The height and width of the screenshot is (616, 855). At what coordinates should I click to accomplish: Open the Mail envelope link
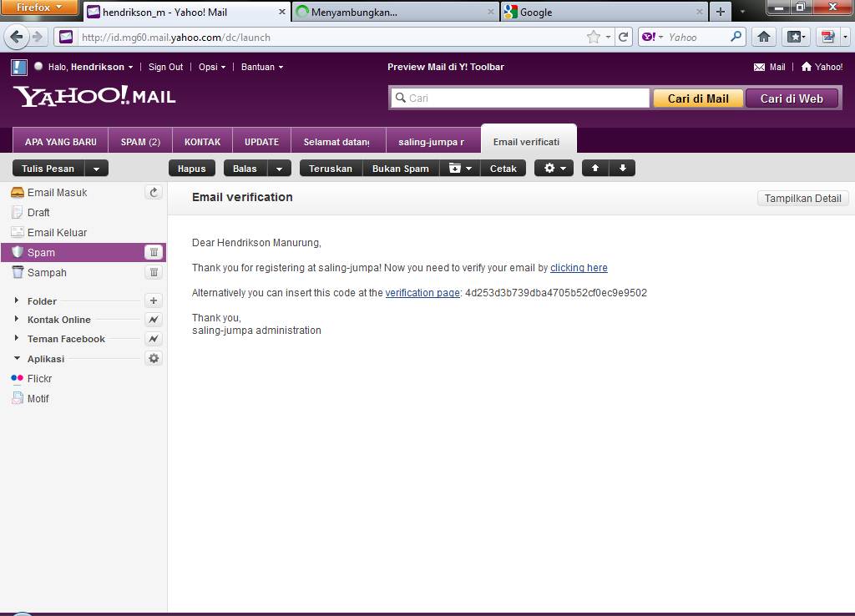(769, 67)
